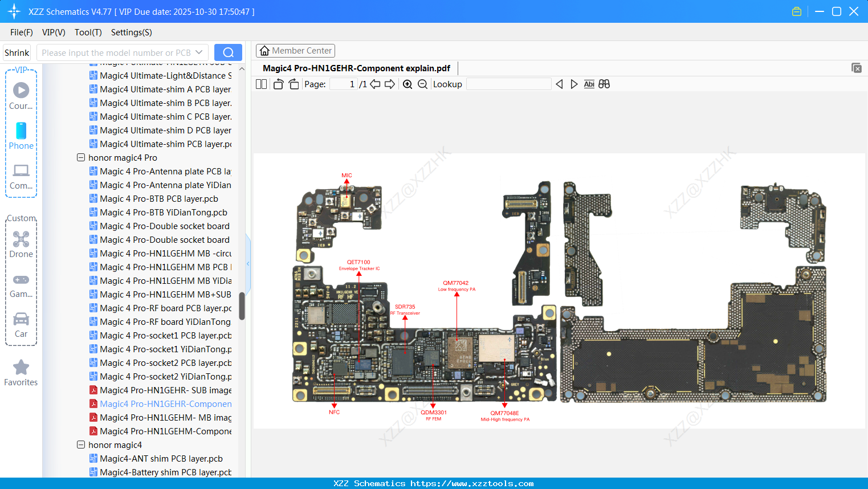Go to previous page arrow
The width and height of the screenshot is (868, 489).
tap(375, 84)
